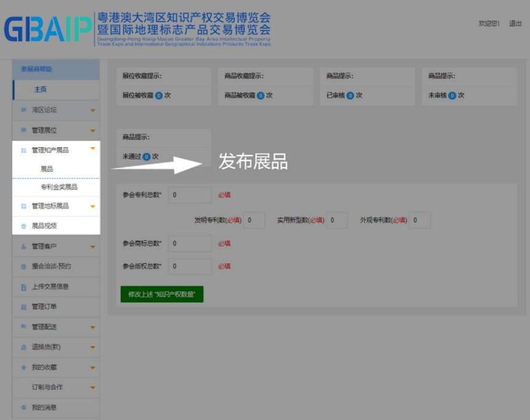Screen dimensions: 530x420
Task: Click the 我的消息 icon
Action: click(24, 408)
